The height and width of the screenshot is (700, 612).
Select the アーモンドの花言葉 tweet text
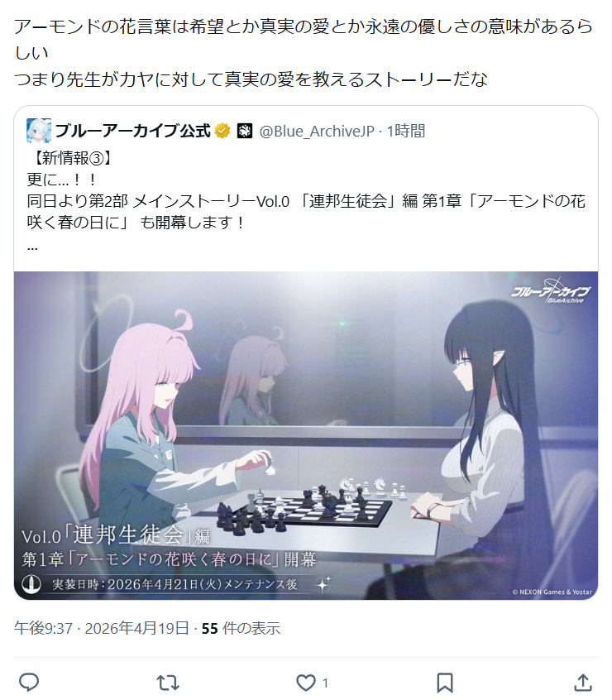(304, 53)
